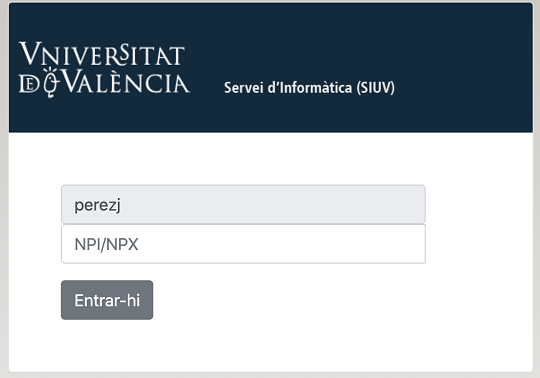Click white panel area right of input fields
Image resolution: width=540 pixels, height=378 pixels.
(x=479, y=224)
